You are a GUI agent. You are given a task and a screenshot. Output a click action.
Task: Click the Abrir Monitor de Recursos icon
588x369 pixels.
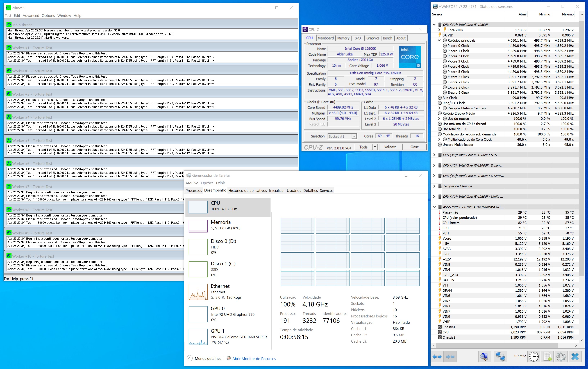point(229,358)
